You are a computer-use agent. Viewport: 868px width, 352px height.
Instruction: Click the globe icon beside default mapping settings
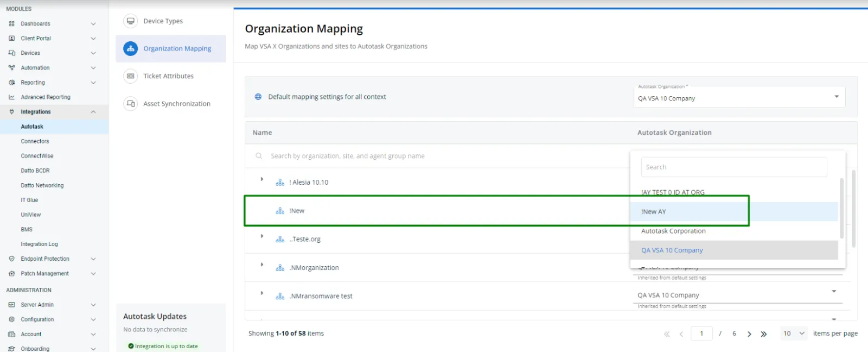point(258,97)
